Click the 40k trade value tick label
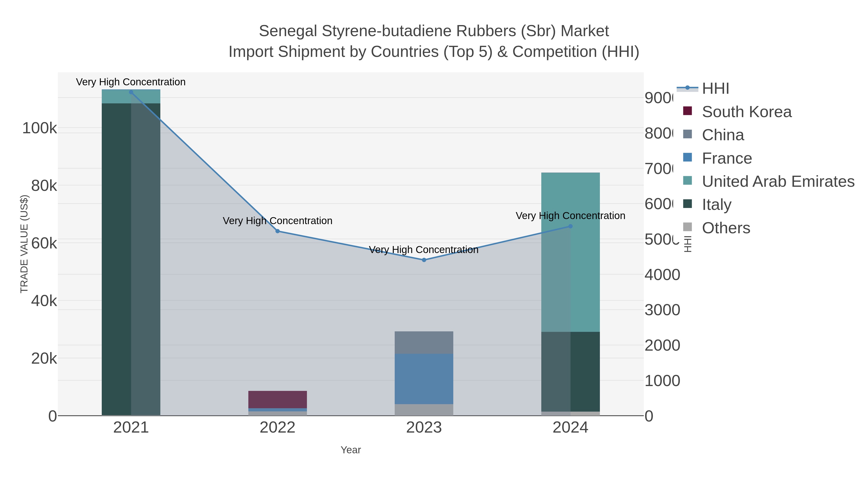The height and width of the screenshot is (488, 868). pos(44,301)
